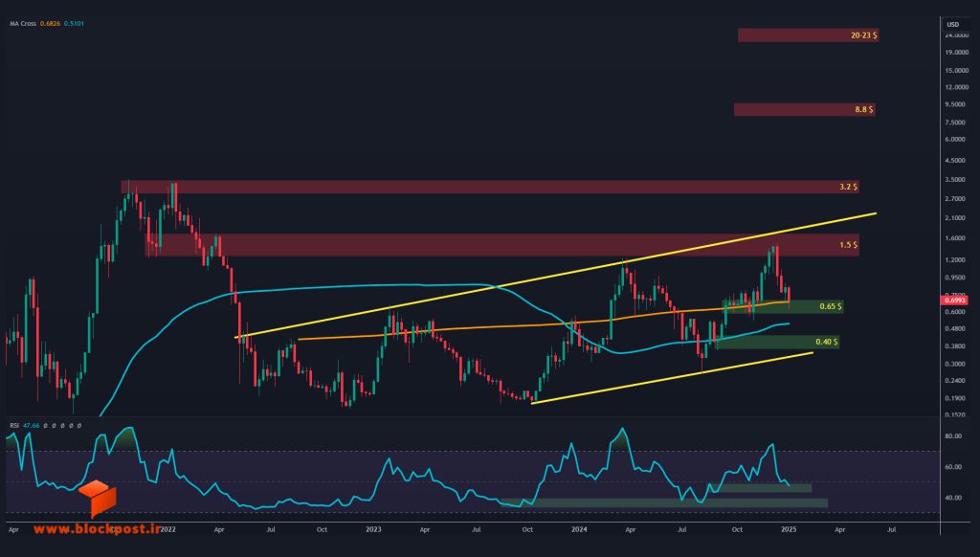Select the 0.40 $ green support zone

pos(777,342)
